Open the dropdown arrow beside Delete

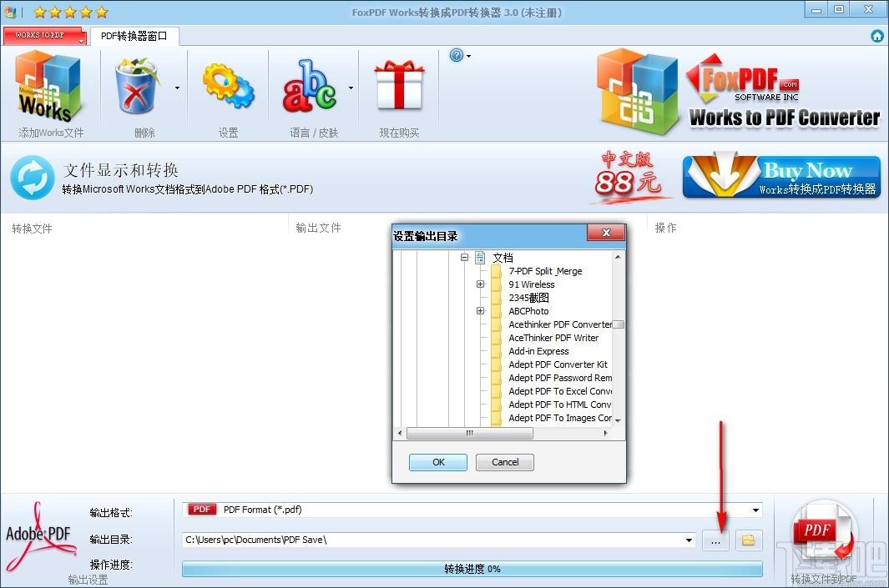[x=178, y=88]
